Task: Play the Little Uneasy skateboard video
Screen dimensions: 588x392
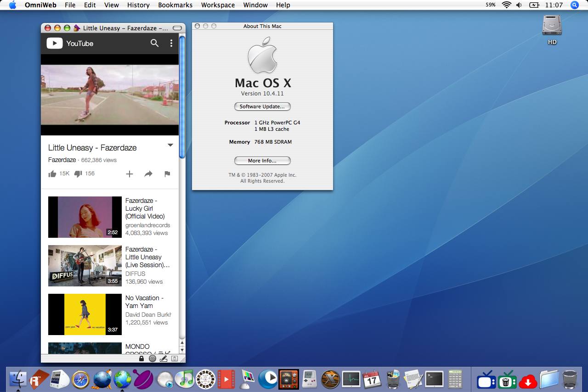Action: (110, 95)
